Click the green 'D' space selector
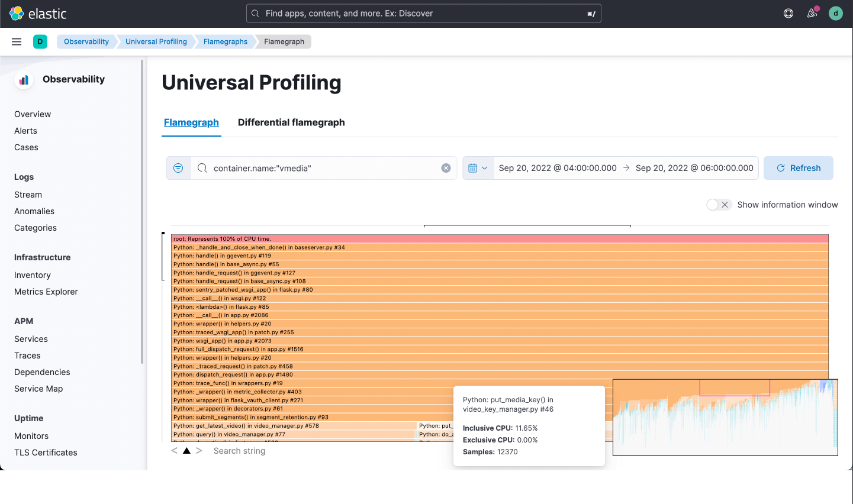Viewport: 853px width, 504px height. (40, 41)
